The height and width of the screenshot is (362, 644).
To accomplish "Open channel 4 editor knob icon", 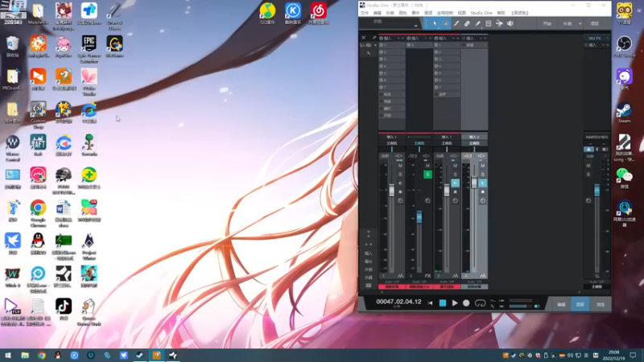I will click(x=482, y=200).
